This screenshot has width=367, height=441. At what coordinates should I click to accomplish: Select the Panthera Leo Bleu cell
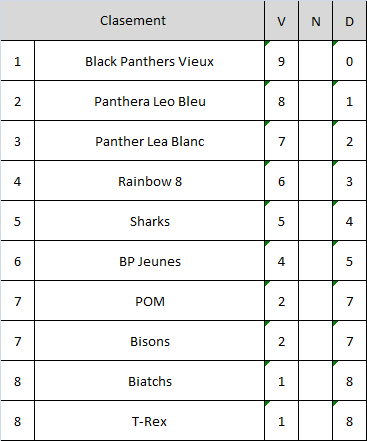click(x=149, y=101)
